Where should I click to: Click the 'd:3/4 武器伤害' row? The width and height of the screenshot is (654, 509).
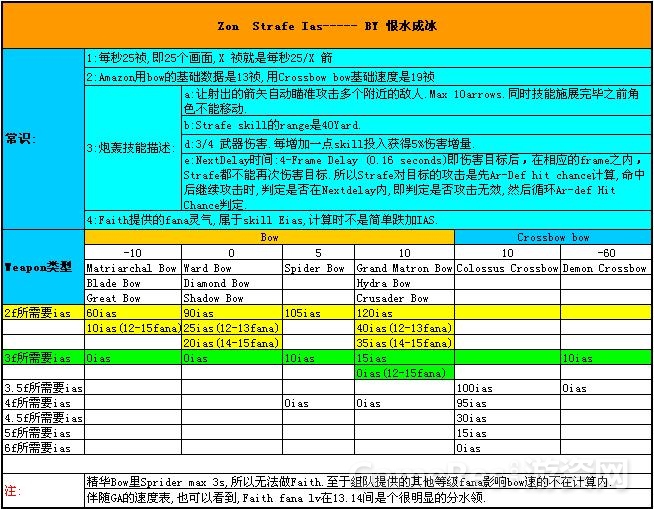(416, 144)
